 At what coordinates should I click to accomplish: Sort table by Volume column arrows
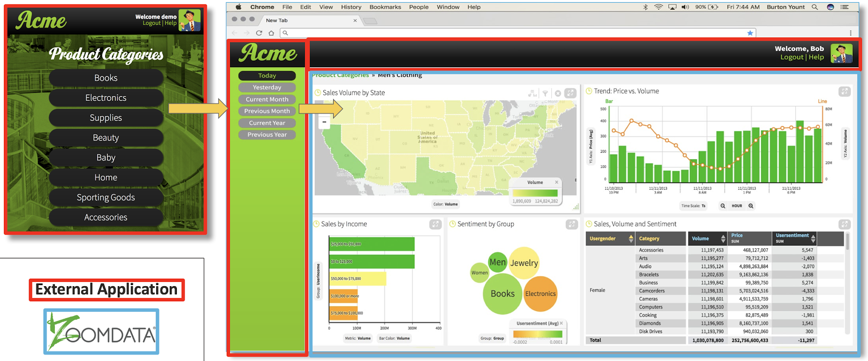(723, 238)
